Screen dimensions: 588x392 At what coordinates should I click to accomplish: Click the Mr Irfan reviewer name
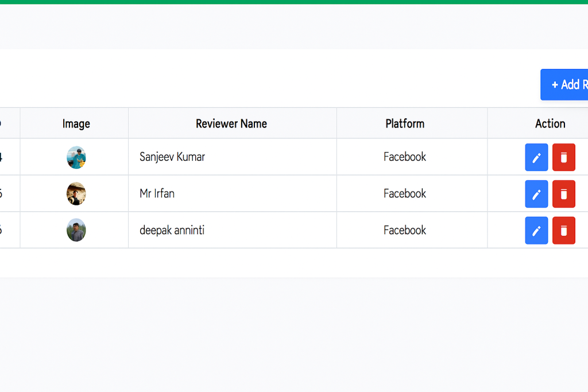(157, 193)
